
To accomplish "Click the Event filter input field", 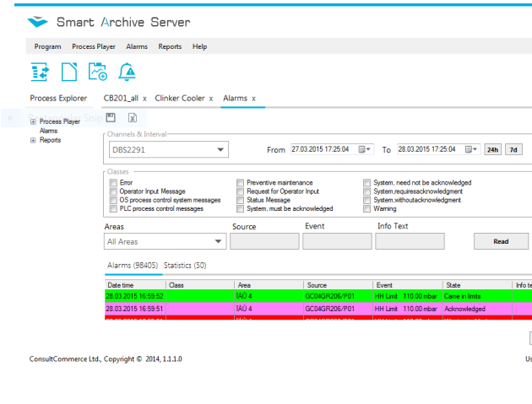I will coord(337,241).
